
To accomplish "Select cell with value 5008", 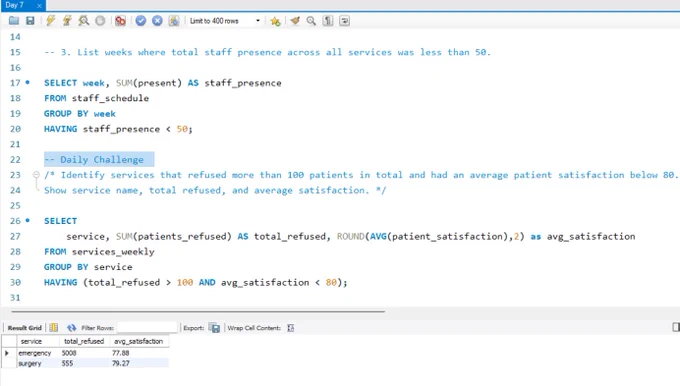I will coord(84,353).
